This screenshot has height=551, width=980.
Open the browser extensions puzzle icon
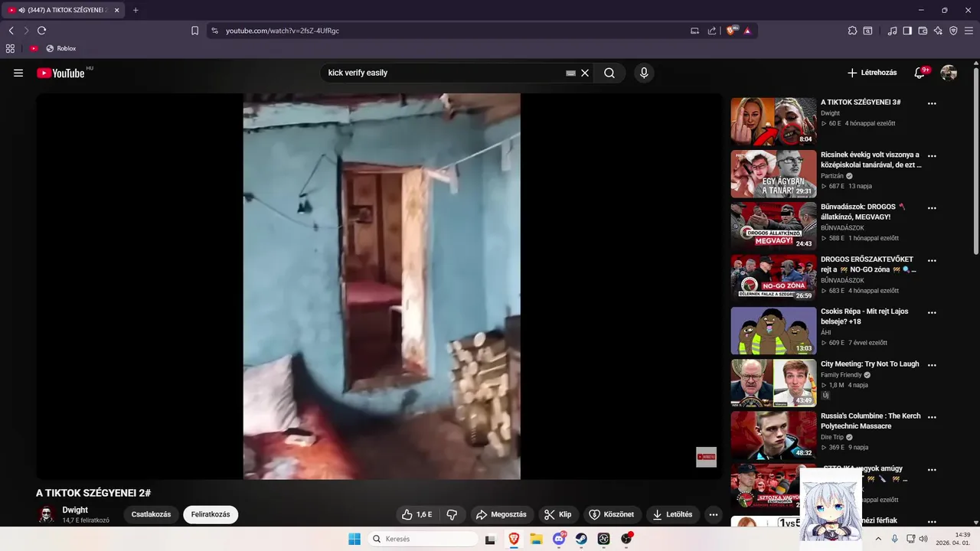(x=852, y=31)
